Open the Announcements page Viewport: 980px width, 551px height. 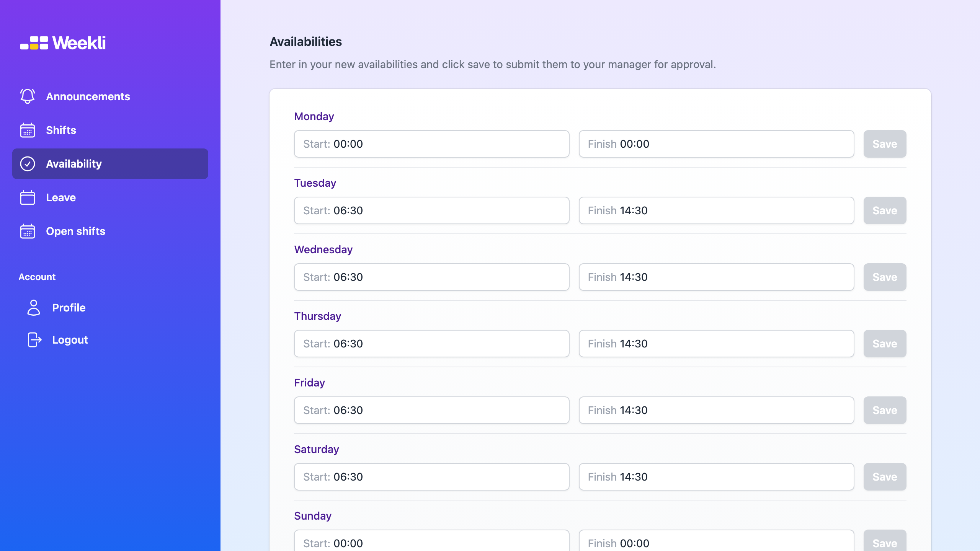click(x=110, y=96)
